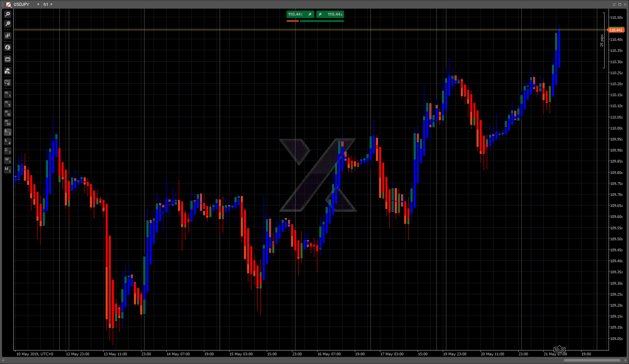Click the 110.500 price axis label
The width and height of the screenshot is (629, 364).
point(616,18)
